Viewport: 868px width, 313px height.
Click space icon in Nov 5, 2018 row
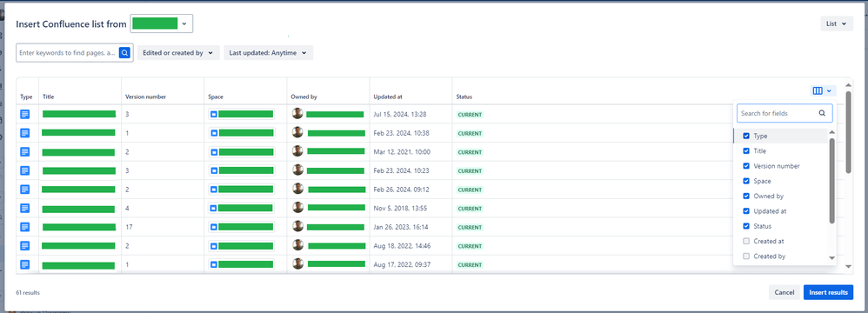coord(214,209)
